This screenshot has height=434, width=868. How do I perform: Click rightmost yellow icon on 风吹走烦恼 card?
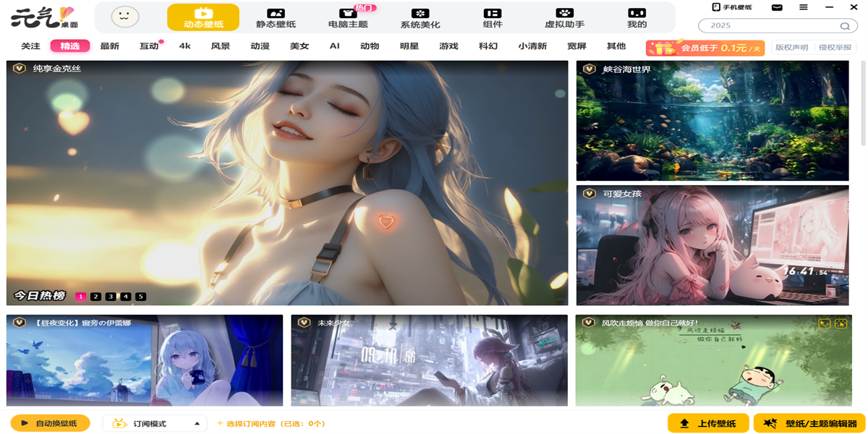[x=841, y=323]
